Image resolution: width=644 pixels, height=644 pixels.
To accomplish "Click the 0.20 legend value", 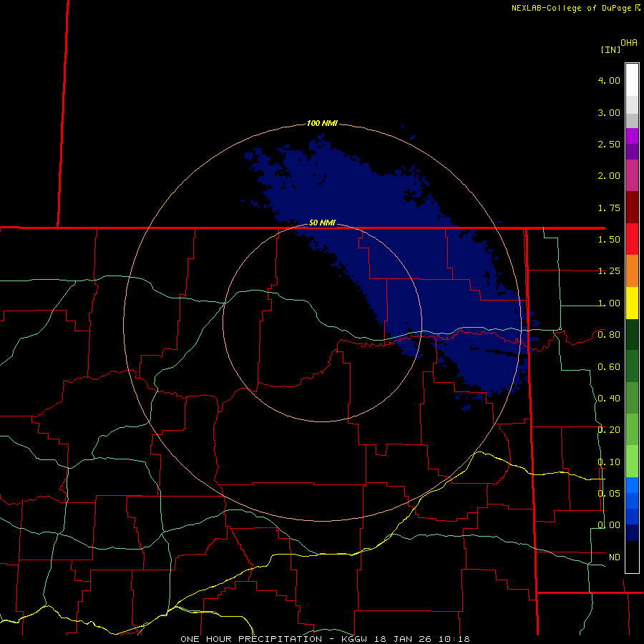I will pyautogui.click(x=609, y=430).
